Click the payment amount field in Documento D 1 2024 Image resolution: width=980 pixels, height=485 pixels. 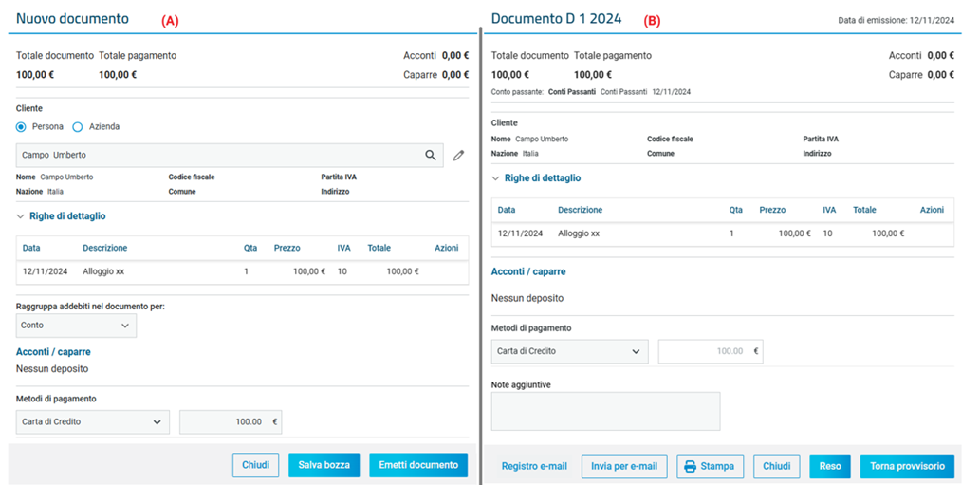tap(711, 351)
